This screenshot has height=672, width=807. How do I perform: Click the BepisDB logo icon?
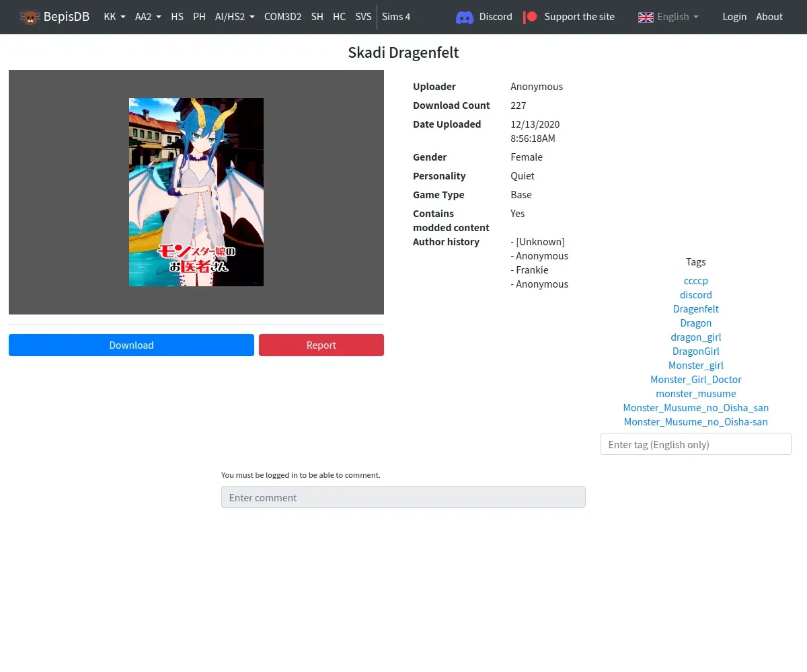pos(30,17)
